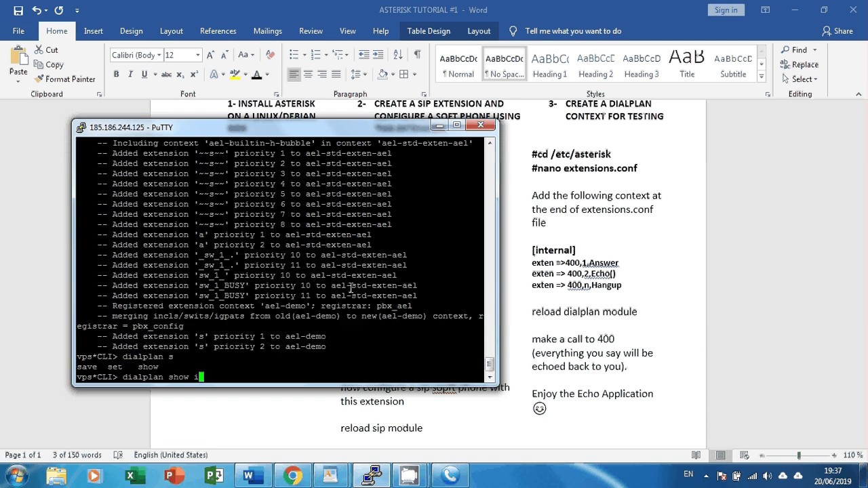Center the paragraph text
The height and width of the screenshot is (488, 868).
tap(308, 75)
